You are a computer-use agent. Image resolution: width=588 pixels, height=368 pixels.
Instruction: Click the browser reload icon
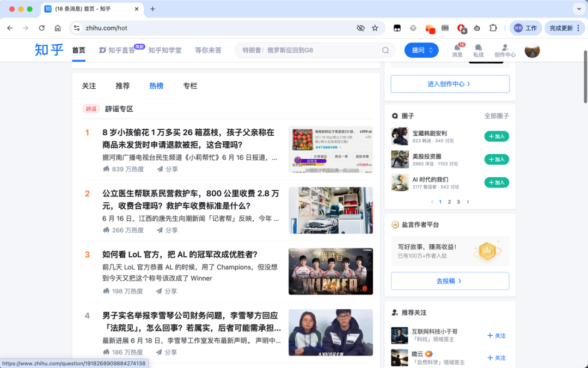42,28
